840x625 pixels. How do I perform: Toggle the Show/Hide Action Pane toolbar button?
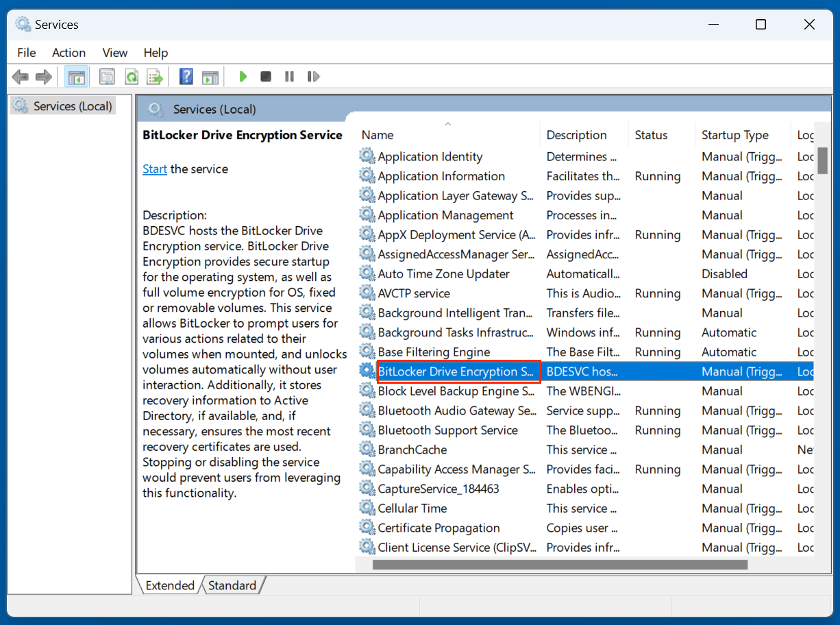(210, 76)
